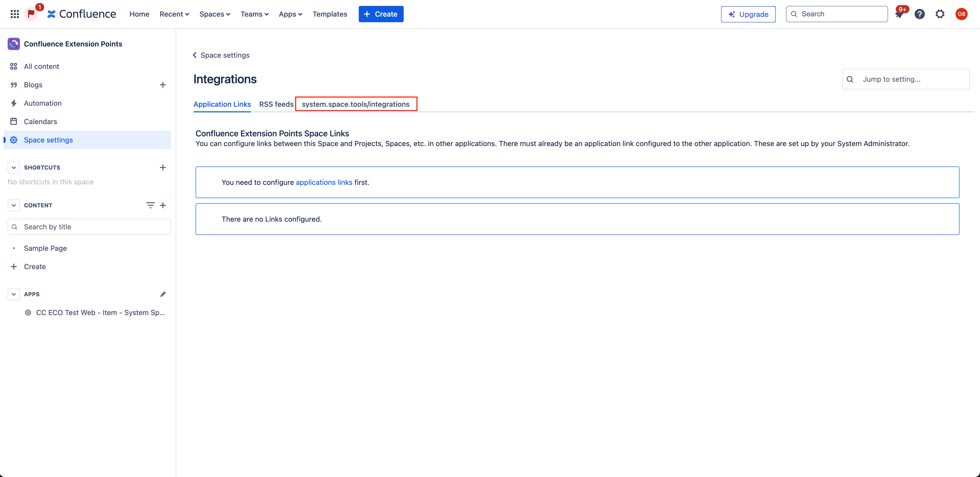Open Automation in sidebar

pos(43,103)
